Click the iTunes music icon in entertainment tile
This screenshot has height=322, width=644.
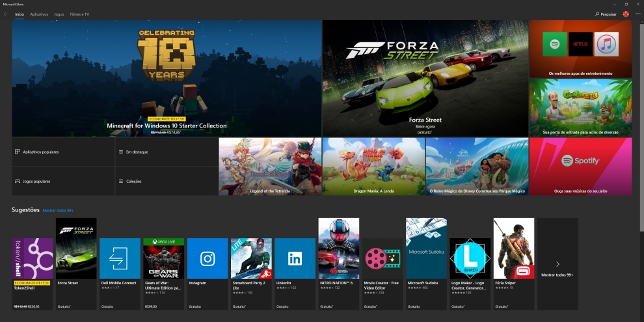[606, 44]
